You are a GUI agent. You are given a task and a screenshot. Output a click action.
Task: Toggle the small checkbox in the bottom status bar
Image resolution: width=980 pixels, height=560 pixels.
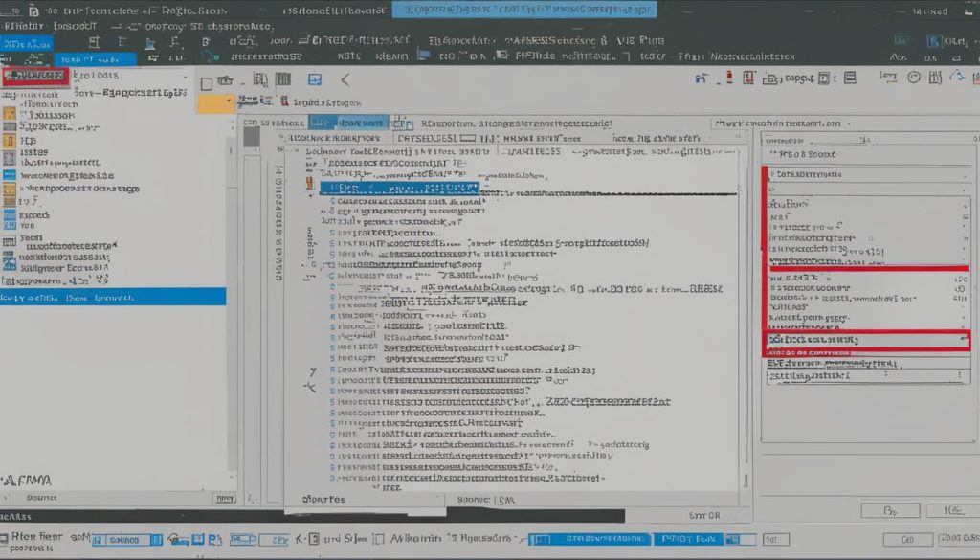pos(378,539)
